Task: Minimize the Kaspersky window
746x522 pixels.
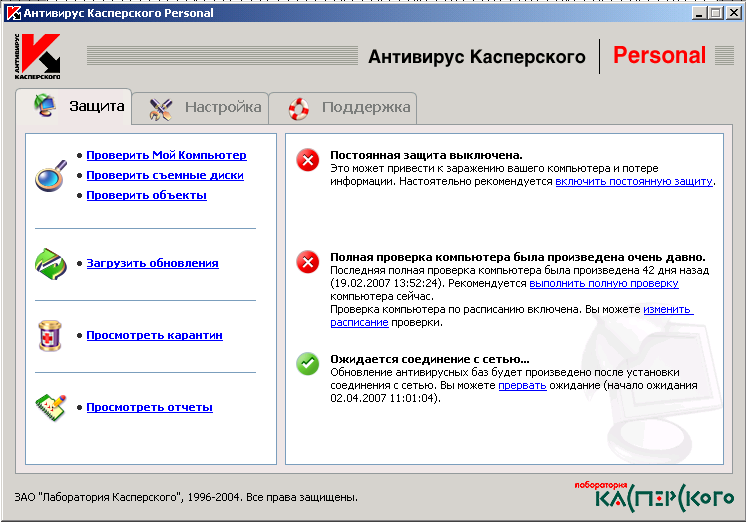Action: tap(698, 13)
